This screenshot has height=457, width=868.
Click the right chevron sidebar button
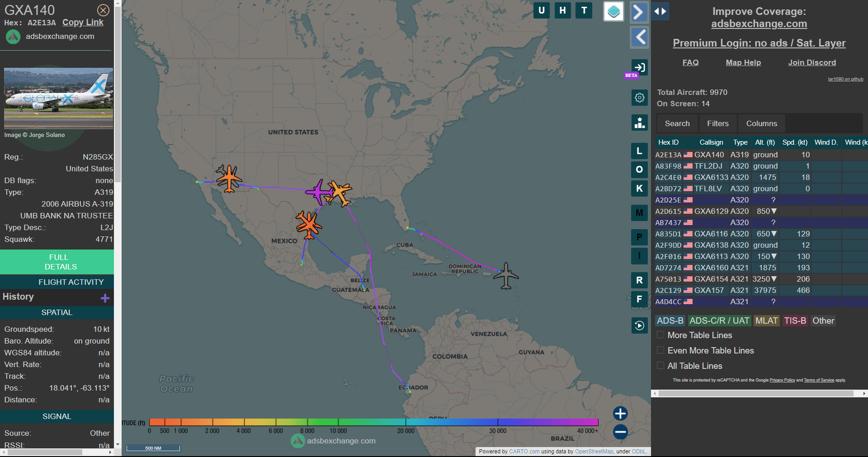click(639, 12)
